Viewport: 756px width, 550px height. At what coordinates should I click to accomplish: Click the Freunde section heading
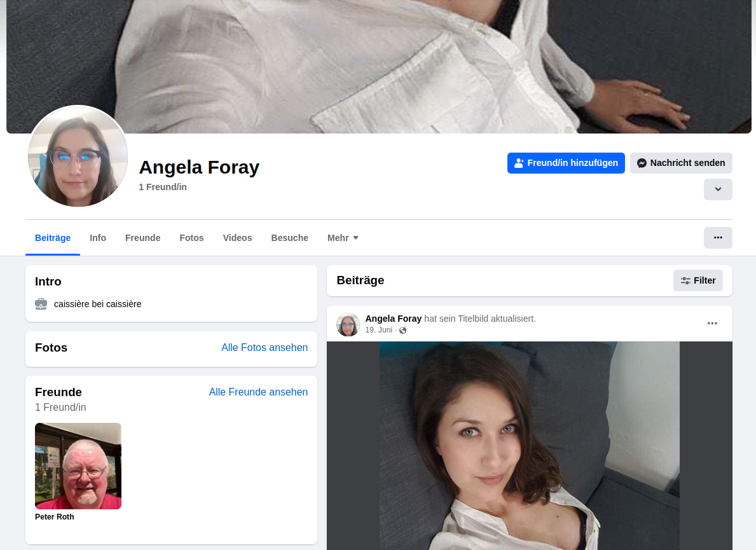coord(58,392)
